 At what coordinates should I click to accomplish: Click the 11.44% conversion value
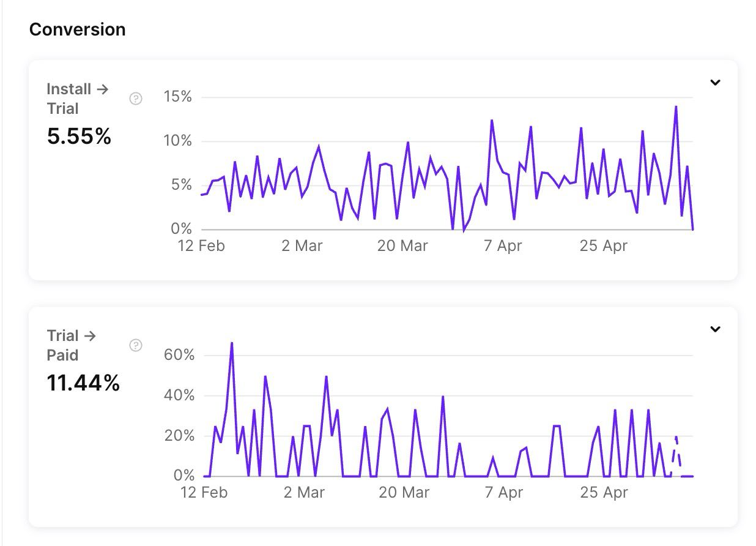pos(83,383)
